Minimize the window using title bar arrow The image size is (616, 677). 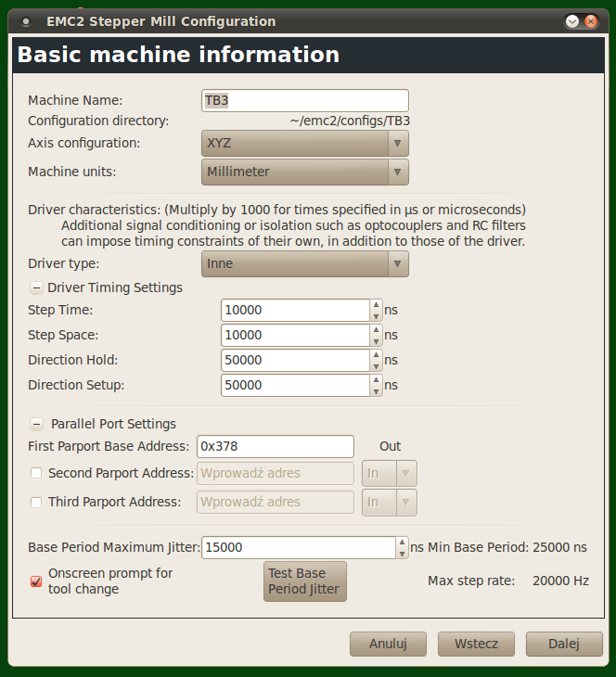coord(572,21)
